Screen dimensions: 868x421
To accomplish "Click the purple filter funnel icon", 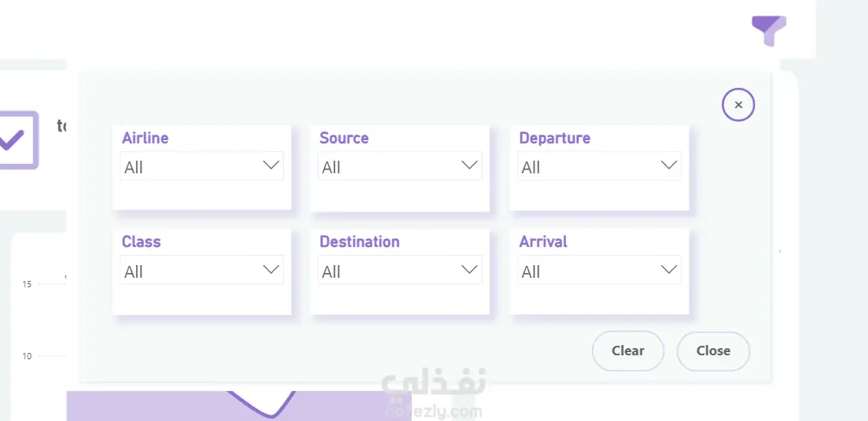I will point(768,30).
